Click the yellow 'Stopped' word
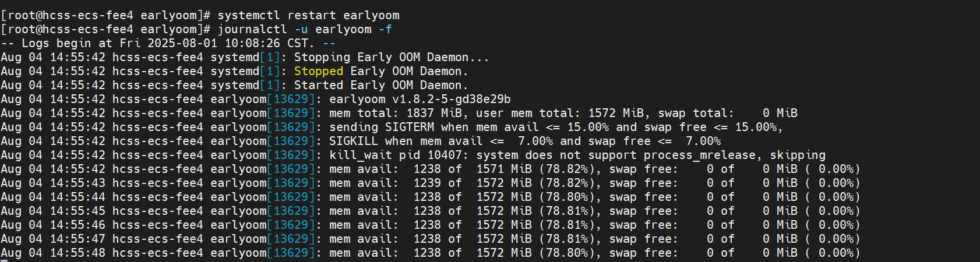The image size is (980, 262). tap(319, 71)
